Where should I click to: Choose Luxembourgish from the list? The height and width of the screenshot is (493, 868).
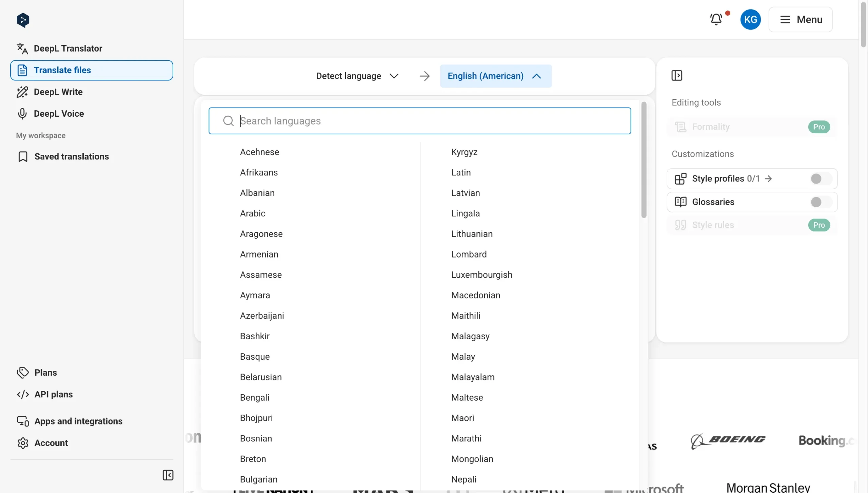[481, 275]
